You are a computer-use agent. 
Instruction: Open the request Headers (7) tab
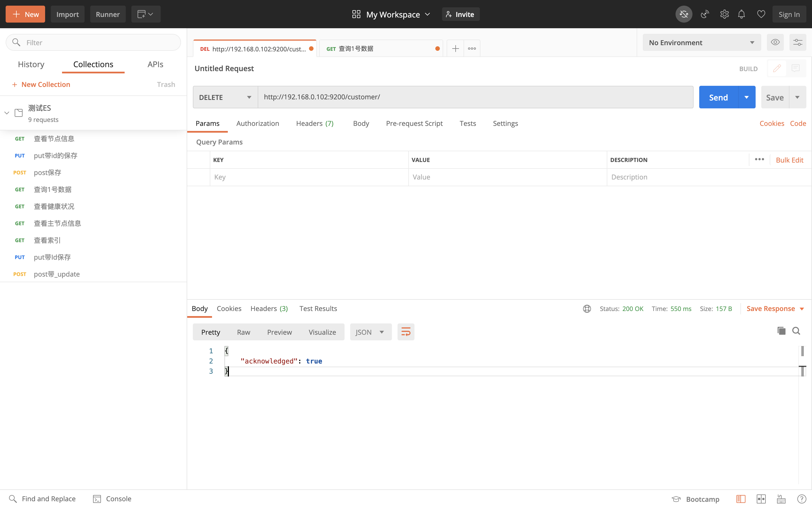[x=315, y=123]
